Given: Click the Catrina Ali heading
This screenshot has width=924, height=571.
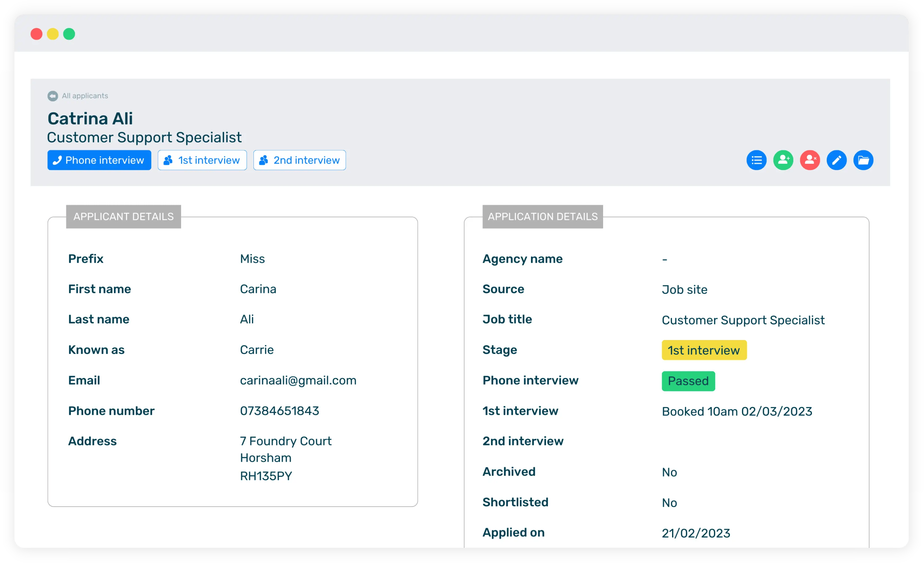Looking at the screenshot, I should [90, 119].
